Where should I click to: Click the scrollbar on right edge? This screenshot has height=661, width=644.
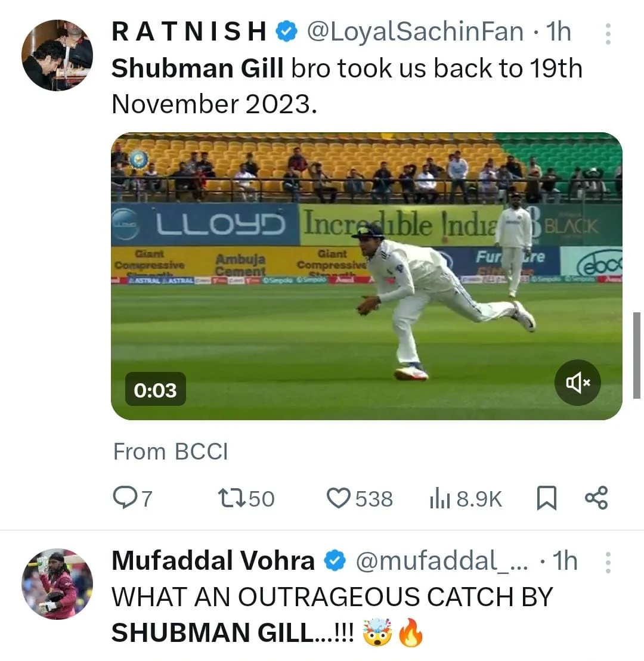637,355
